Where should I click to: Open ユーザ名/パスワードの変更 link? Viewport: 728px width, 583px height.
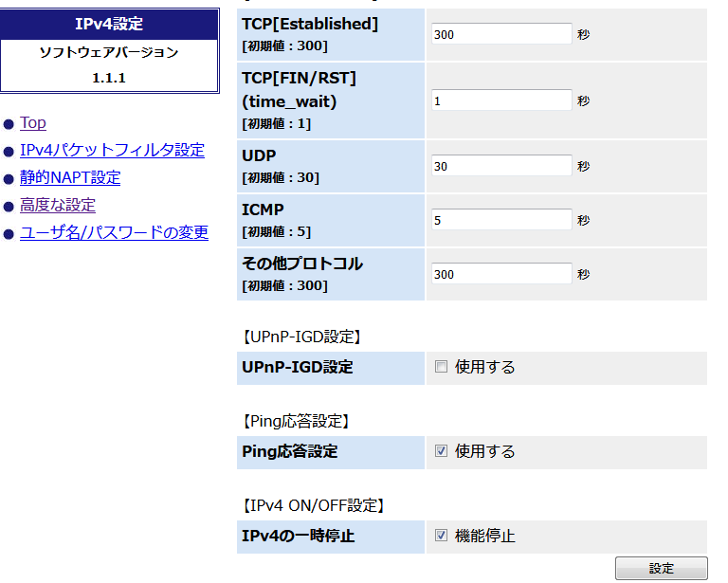click(114, 233)
